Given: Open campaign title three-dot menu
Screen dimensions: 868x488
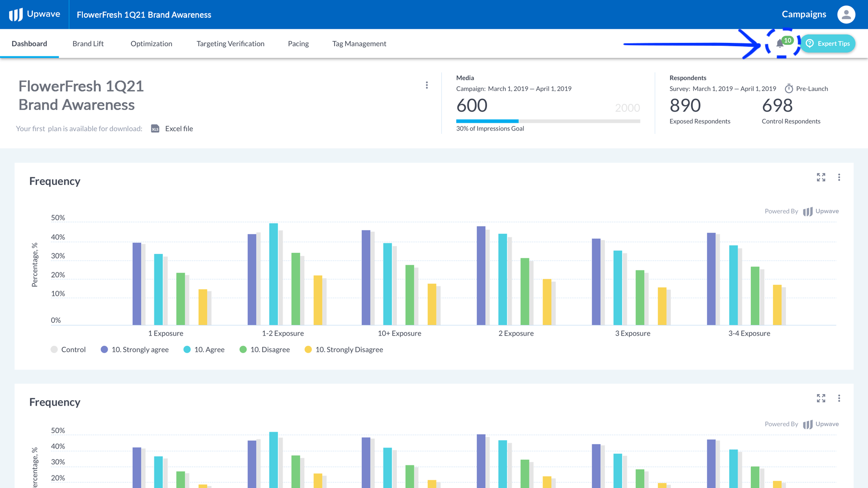Looking at the screenshot, I should coord(427,85).
